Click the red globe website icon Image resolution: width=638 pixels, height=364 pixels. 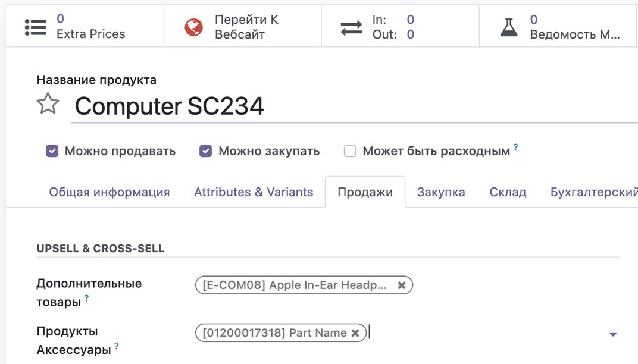[x=193, y=27]
